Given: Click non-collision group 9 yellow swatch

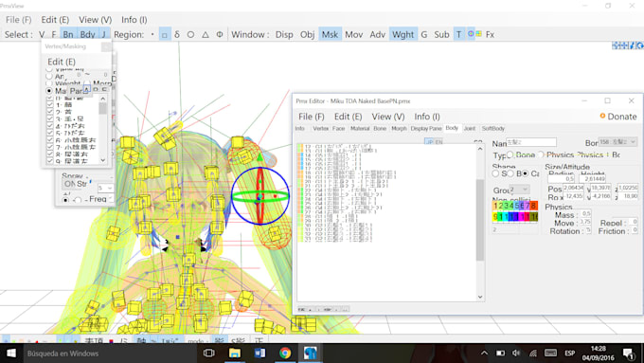Looking at the screenshot, I should point(495,216).
